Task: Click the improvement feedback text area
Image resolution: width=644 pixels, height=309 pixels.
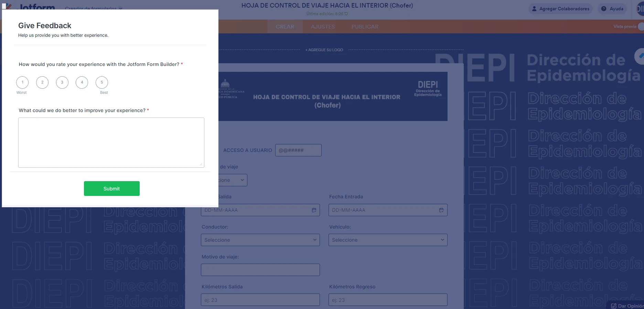Action: tap(111, 143)
